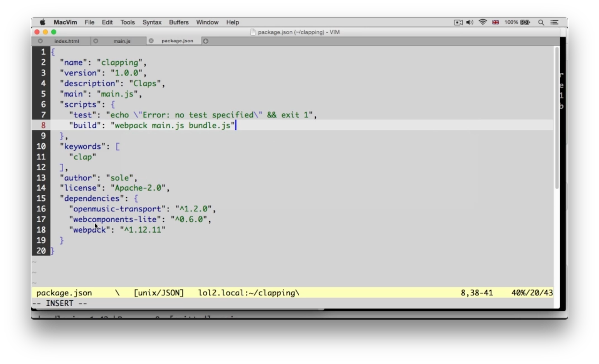The width and height of the screenshot is (599, 364).
Task: Open Spotlight search magnifier
Action: (x=541, y=22)
